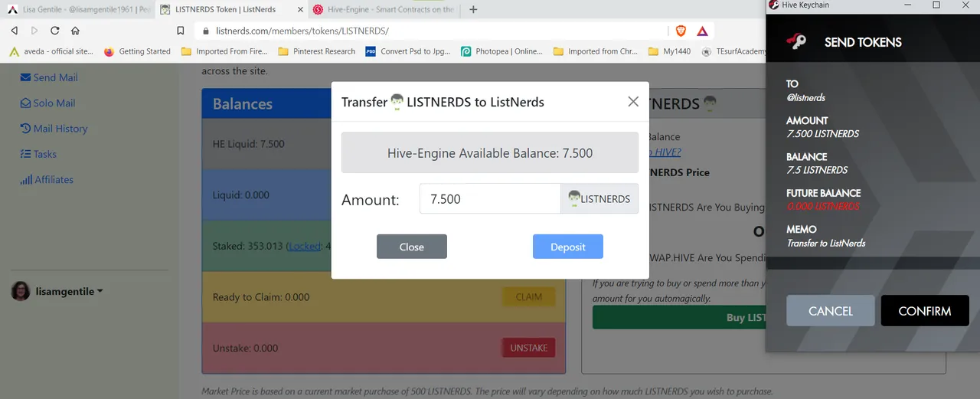Click Affiliates bar chart icon
The image size is (980, 399).
click(x=26, y=179)
